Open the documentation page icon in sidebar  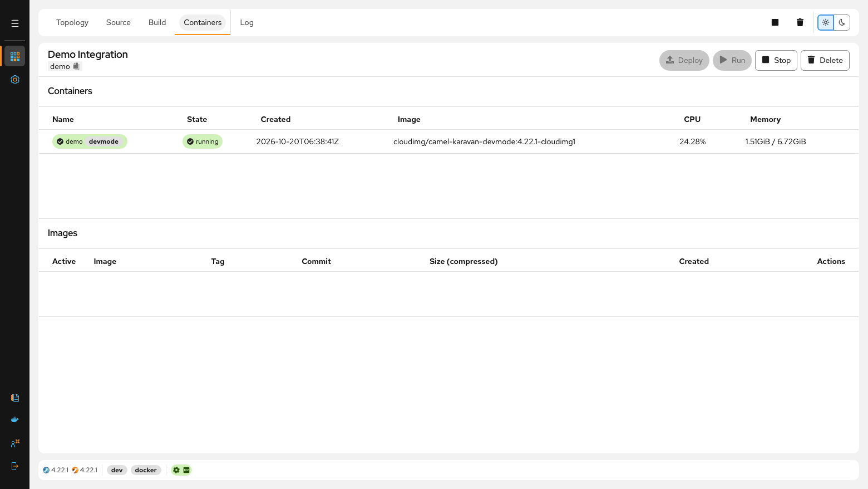tap(15, 398)
